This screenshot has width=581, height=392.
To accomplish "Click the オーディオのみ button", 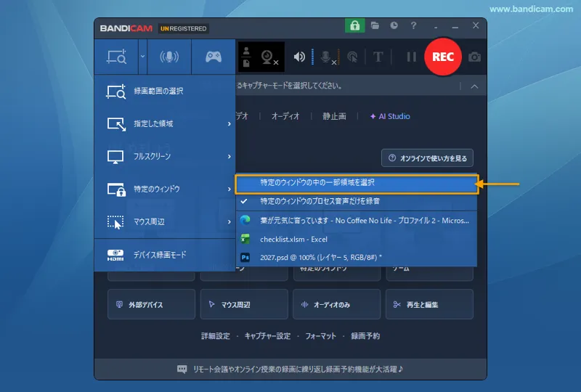I will pyautogui.click(x=336, y=305).
